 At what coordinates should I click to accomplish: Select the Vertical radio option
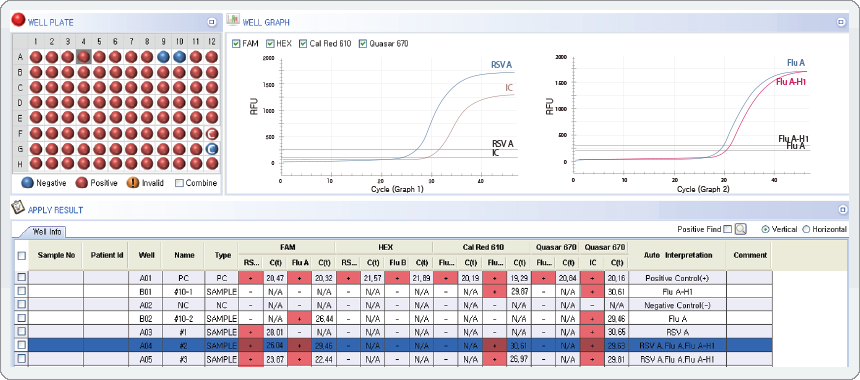point(766,229)
